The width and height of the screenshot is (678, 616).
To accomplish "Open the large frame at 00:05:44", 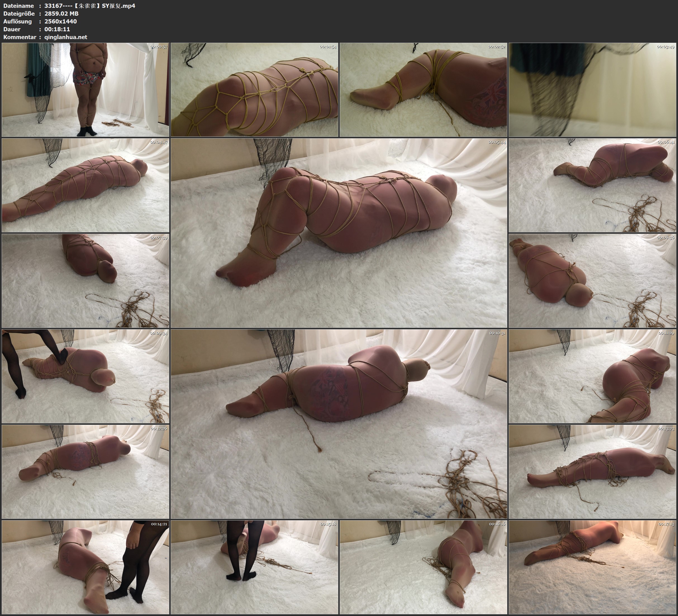I will [339, 233].
